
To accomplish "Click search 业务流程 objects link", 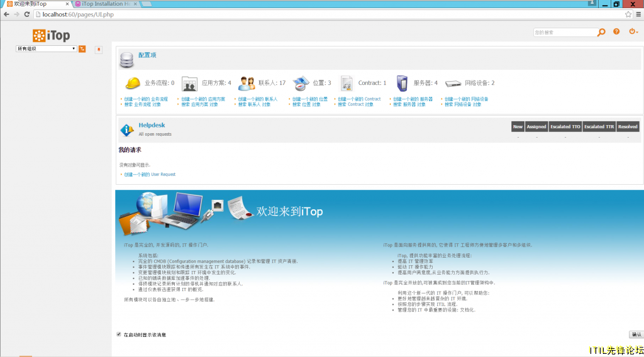I will pyautogui.click(x=143, y=104).
